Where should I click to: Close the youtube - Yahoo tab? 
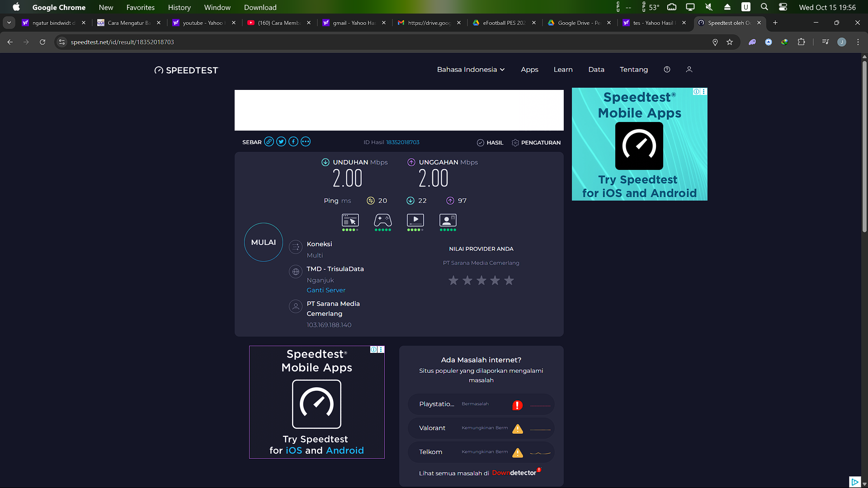pos(234,23)
